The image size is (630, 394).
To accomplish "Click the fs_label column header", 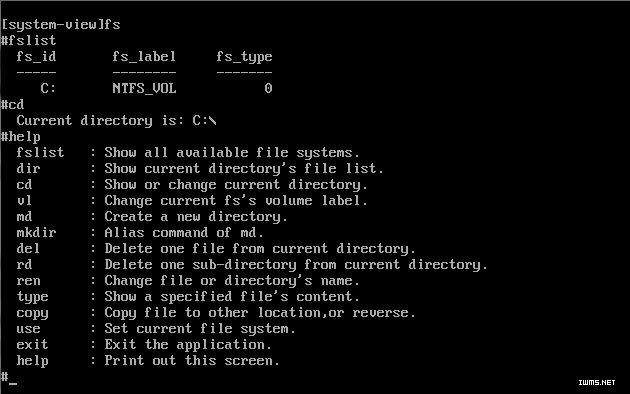I will [144, 57].
